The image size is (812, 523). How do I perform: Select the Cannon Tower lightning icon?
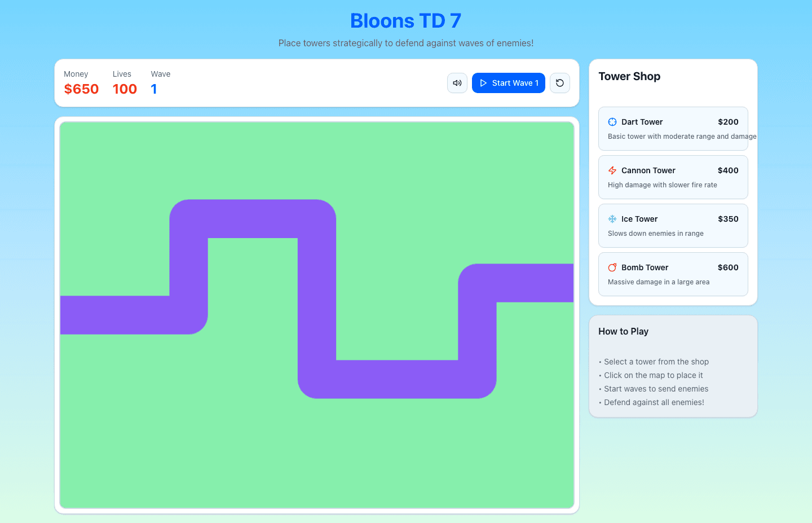tap(612, 170)
